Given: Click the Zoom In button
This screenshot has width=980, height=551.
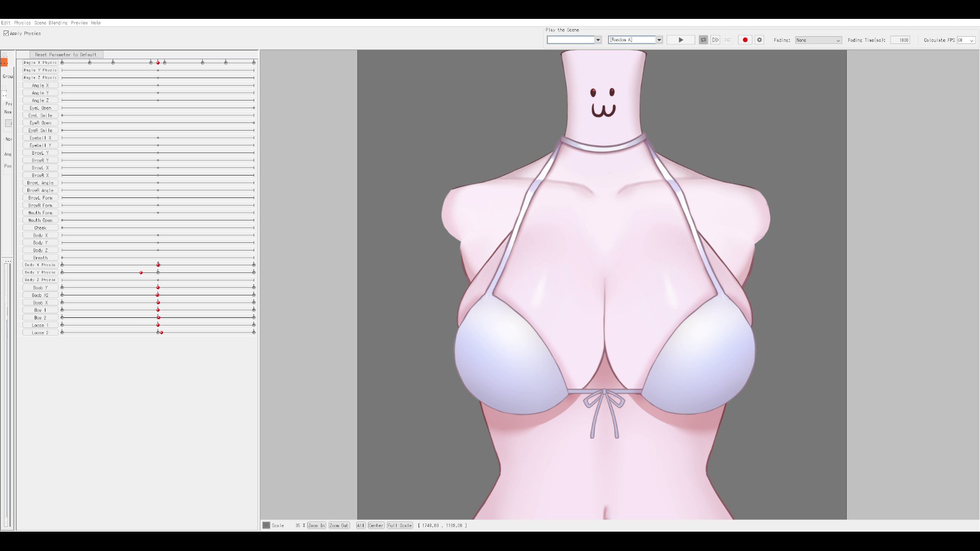Looking at the screenshot, I should click(x=316, y=525).
